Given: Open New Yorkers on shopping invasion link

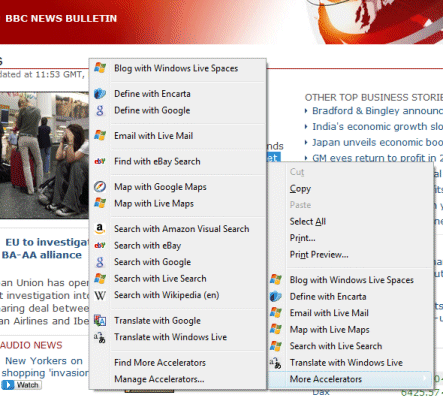Looking at the screenshot, I should point(45,367).
